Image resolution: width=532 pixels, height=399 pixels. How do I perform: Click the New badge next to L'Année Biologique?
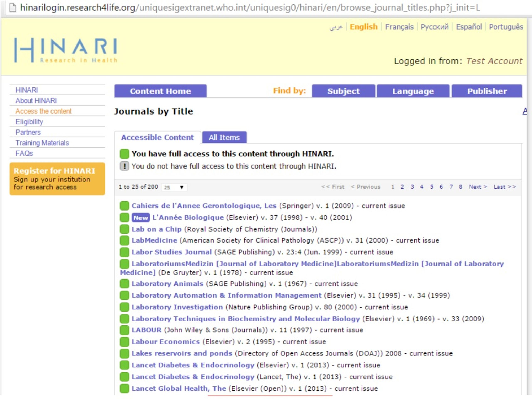pos(141,218)
